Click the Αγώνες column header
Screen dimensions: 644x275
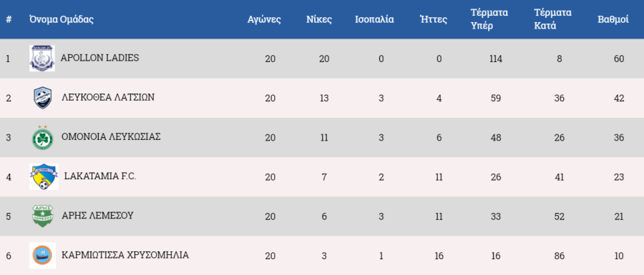click(x=264, y=19)
